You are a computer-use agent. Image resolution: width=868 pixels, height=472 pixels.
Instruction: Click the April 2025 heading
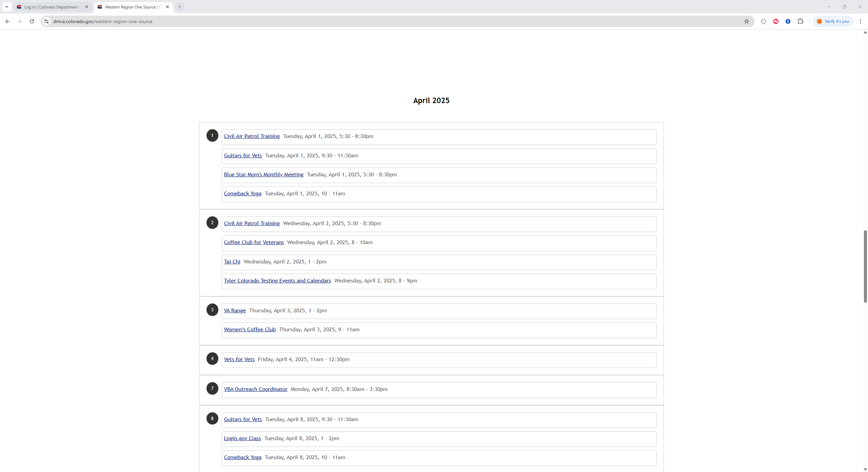(431, 101)
